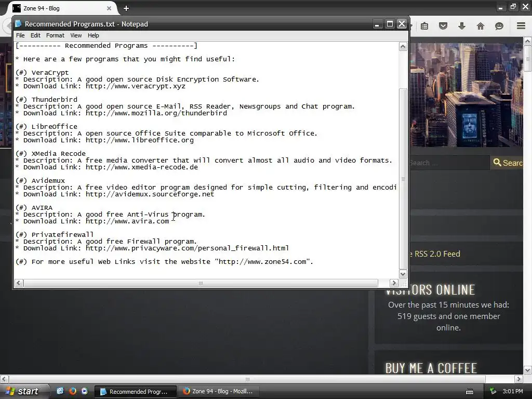Click Notepad vertical scrollbar thumb
This screenshot has width=532, height=399.
click(403, 179)
